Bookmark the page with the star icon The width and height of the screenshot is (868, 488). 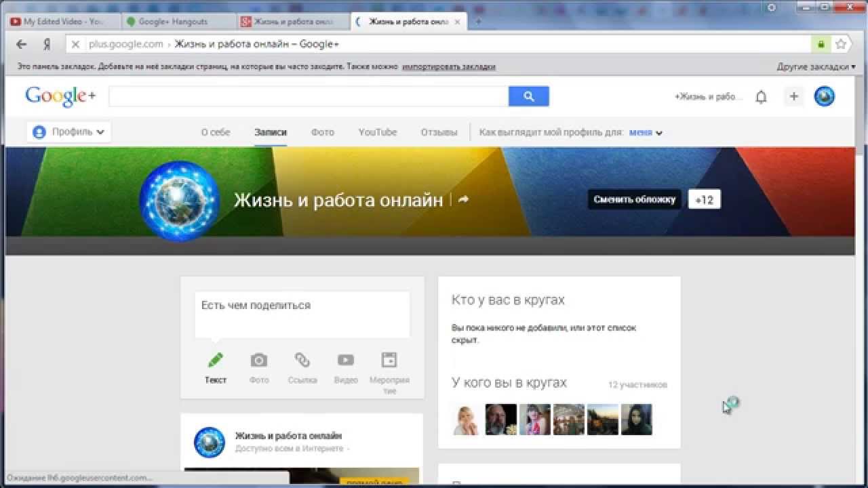tap(841, 44)
